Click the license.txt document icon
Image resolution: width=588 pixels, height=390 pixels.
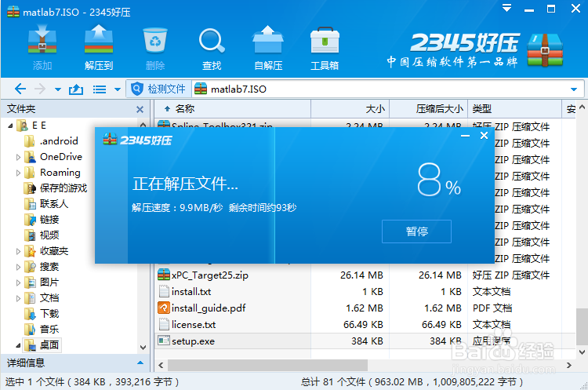point(164,324)
